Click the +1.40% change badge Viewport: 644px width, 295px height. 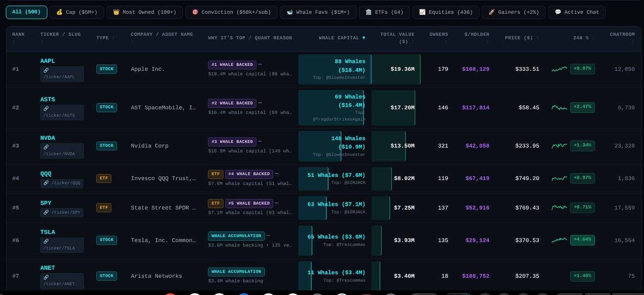583,276
